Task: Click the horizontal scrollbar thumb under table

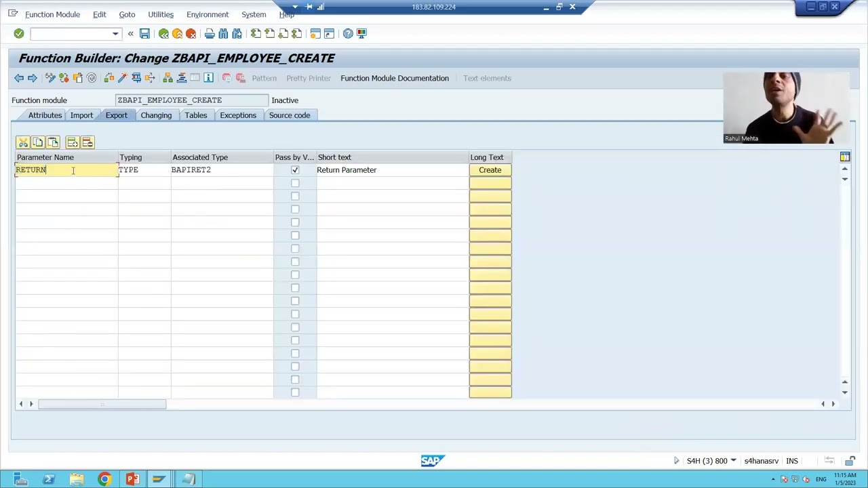Action: 102,405
